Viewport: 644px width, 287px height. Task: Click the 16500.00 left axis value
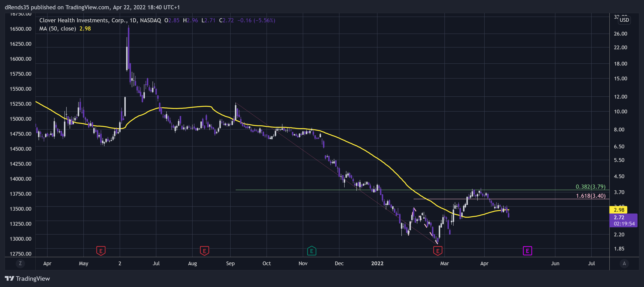(21, 29)
